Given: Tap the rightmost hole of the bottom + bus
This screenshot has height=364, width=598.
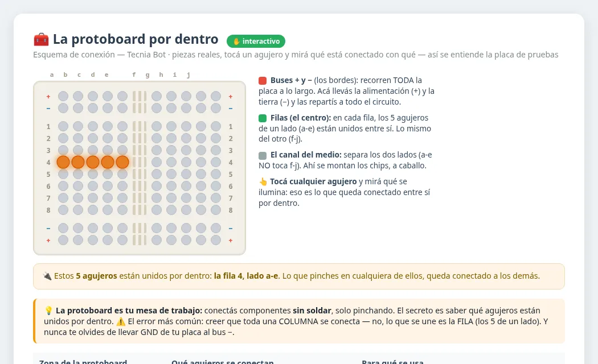Looking at the screenshot, I should tap(216, 240).
